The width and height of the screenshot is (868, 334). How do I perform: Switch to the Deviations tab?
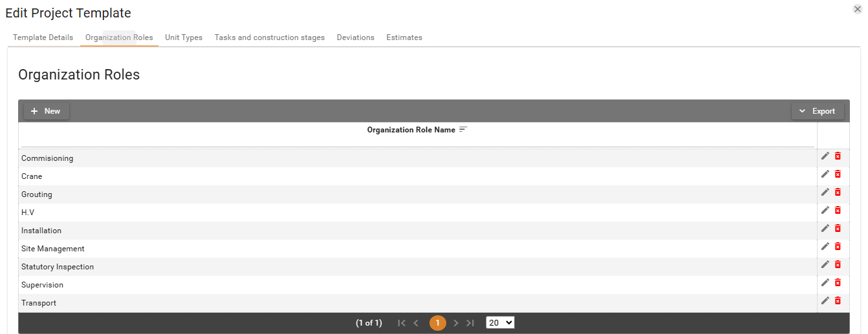coord(356,37)
